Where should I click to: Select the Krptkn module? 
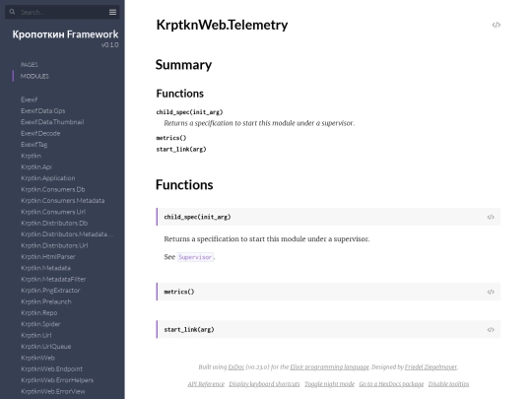point(31,156)
